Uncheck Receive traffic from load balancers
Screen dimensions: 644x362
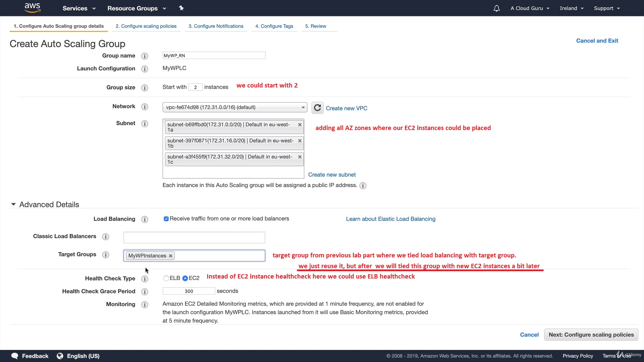pyautogui.click(x=166, y=219)
